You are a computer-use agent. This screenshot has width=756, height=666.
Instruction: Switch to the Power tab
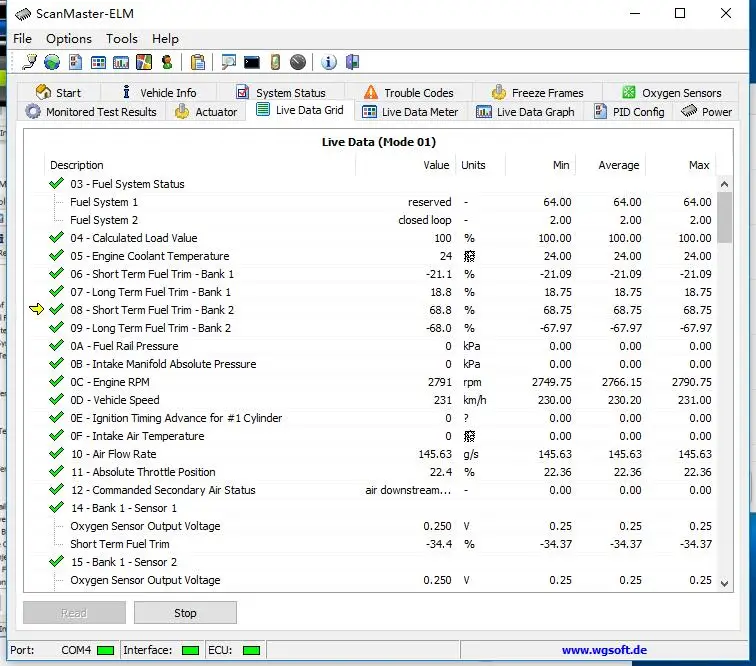click(706, 112)
